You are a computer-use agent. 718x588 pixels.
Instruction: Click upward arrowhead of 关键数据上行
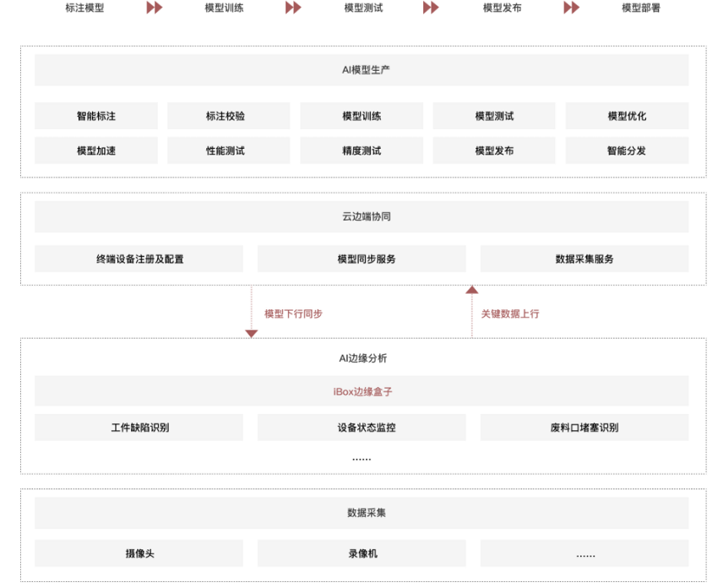[x=471, y=290]
